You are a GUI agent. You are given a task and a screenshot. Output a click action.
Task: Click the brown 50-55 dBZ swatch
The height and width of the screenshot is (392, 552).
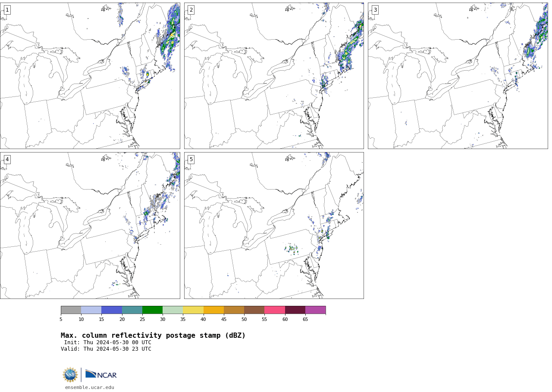(x=254, y=310)
